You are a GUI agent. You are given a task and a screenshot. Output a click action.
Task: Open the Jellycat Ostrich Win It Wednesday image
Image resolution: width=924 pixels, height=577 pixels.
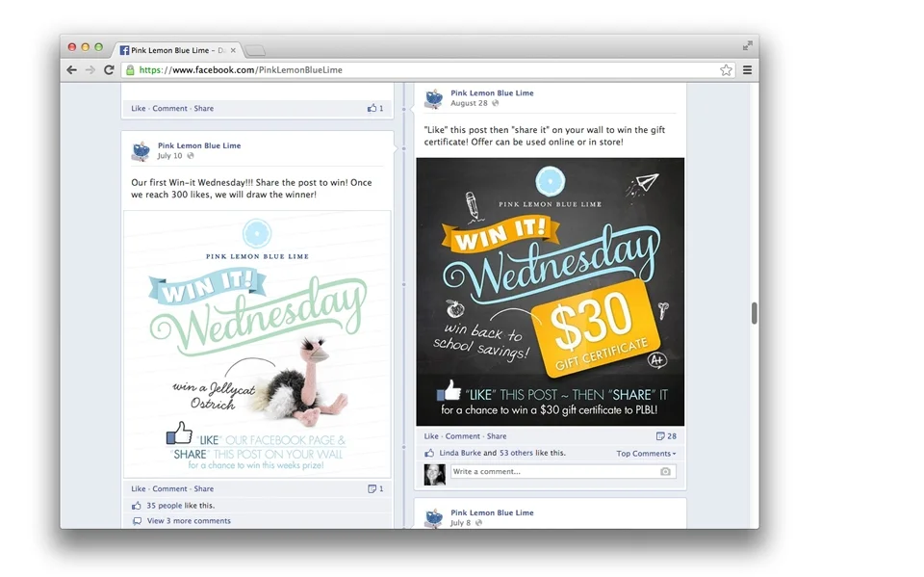click(x=257, y=344)
